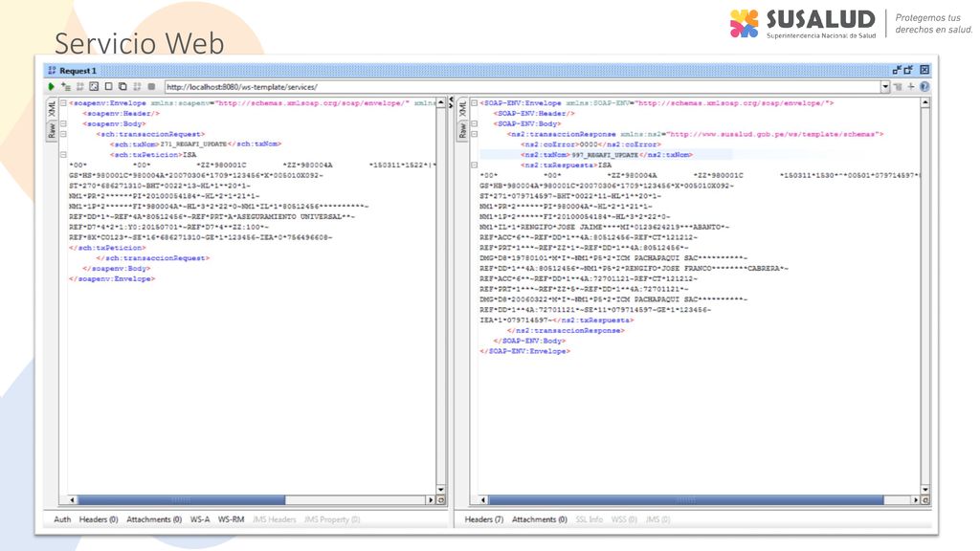Open the WS-A tab
This screenshot has width=980, height=551.
[x=200, y=519]
